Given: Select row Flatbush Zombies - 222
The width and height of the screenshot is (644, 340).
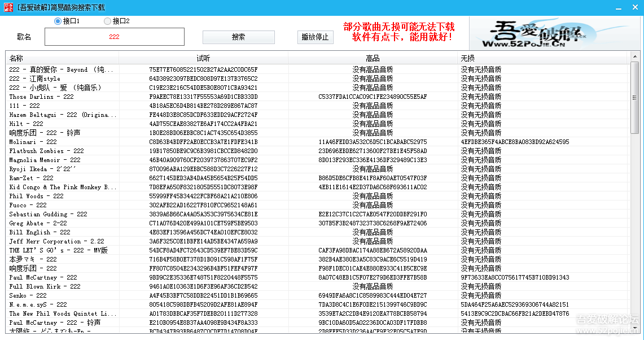Looking at the screenshot, I should [316, 151].
